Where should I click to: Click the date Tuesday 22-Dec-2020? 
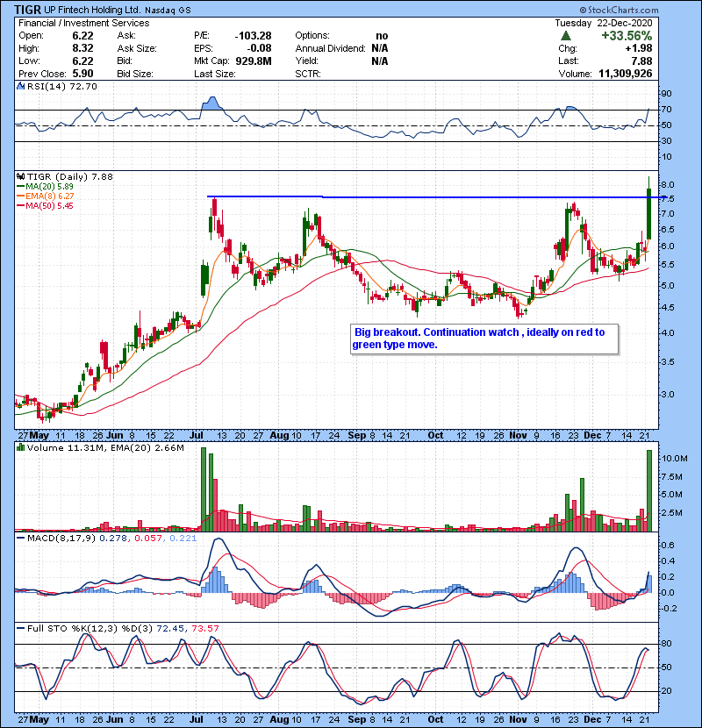(x=604, y=23)
